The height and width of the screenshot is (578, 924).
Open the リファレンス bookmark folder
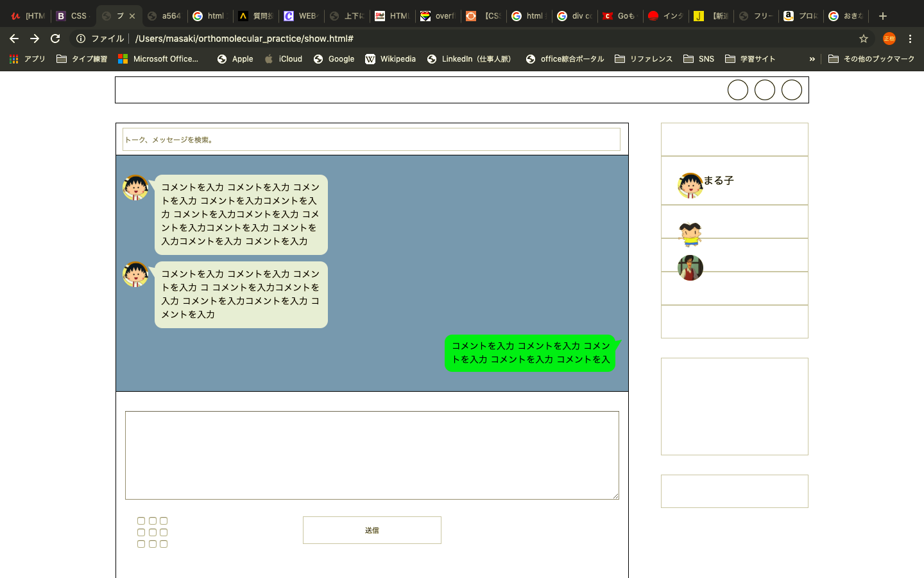point(644,59)
